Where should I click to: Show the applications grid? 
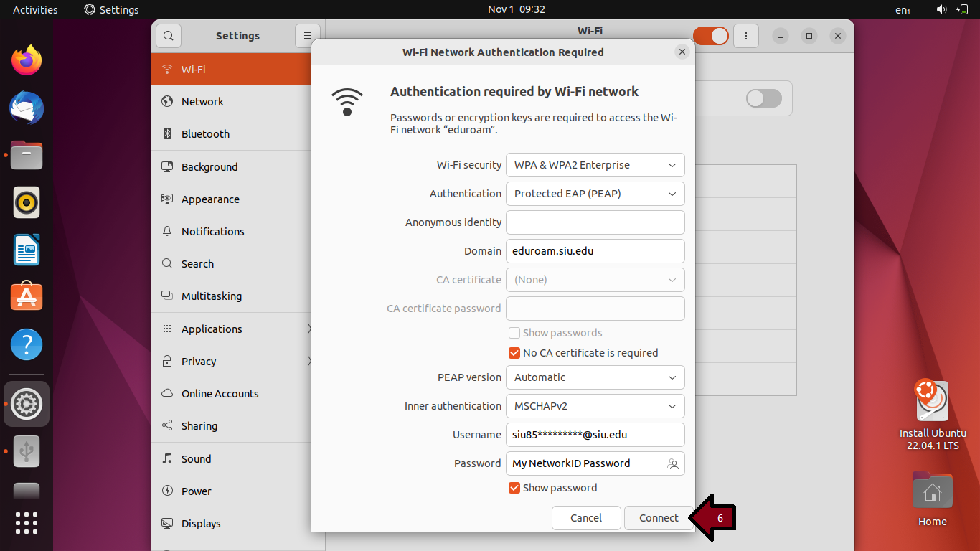point(26,523)
